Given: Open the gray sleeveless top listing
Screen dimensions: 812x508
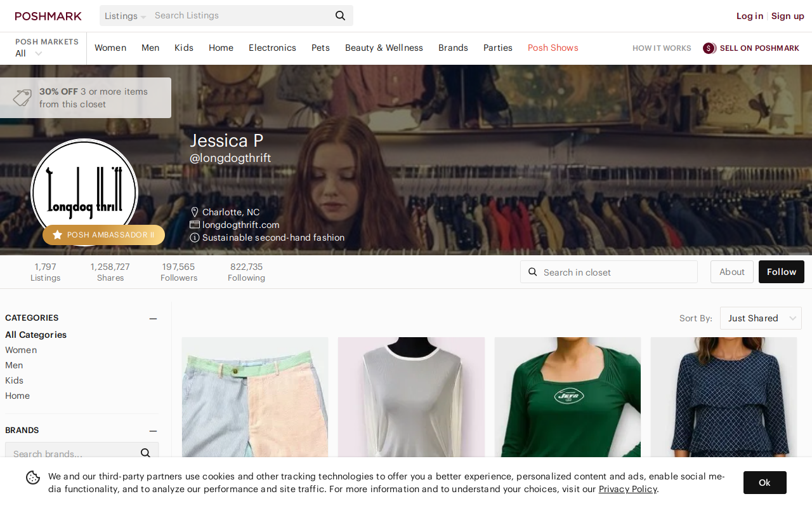Looking at the screenshot, I should pos(411,397).
